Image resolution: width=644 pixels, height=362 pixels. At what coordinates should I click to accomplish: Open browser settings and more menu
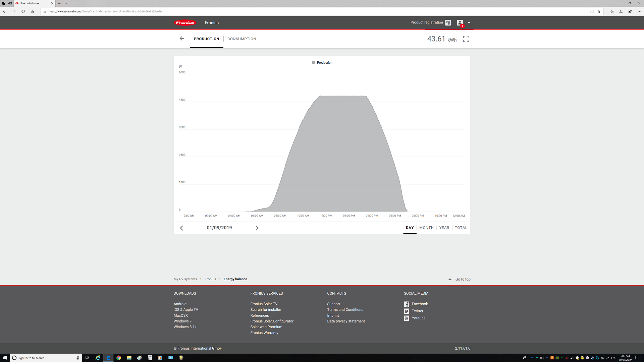tap(639, 11)
